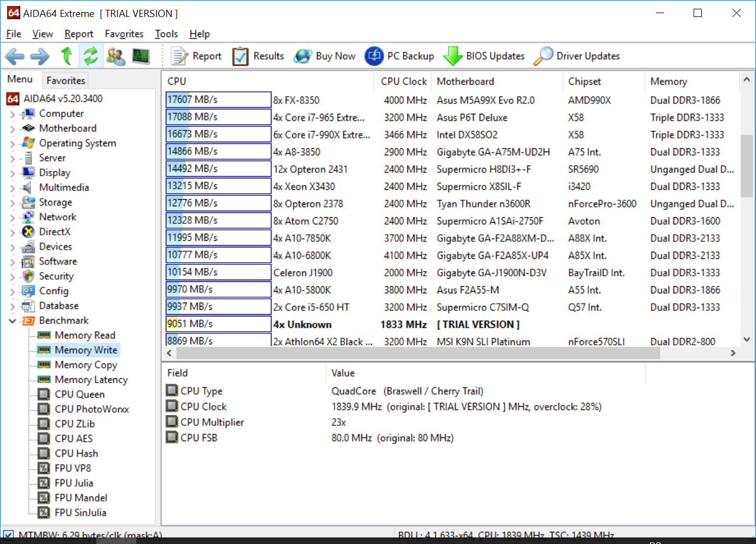Click the back navigation arrow icon
Image resolution: width=756 pixels, height=544 pixels.
tap(15, 56)
